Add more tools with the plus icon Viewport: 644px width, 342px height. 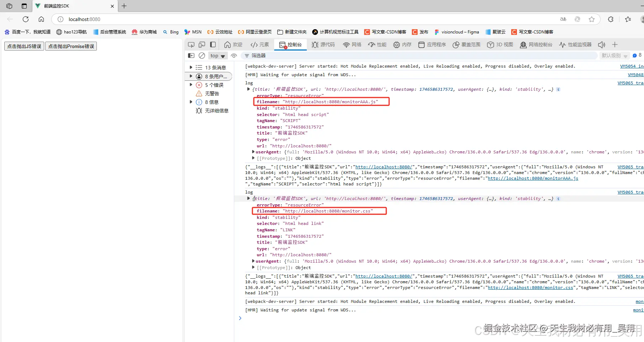(615, 44)
